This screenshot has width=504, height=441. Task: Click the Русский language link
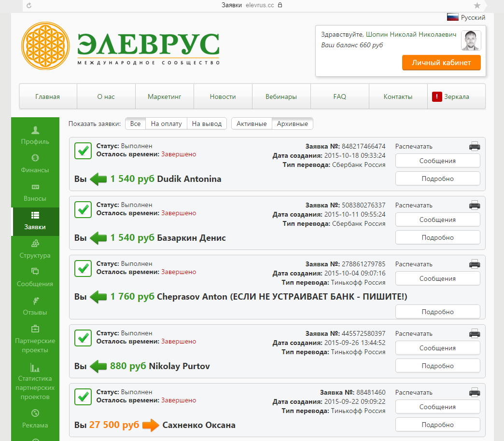473,17
